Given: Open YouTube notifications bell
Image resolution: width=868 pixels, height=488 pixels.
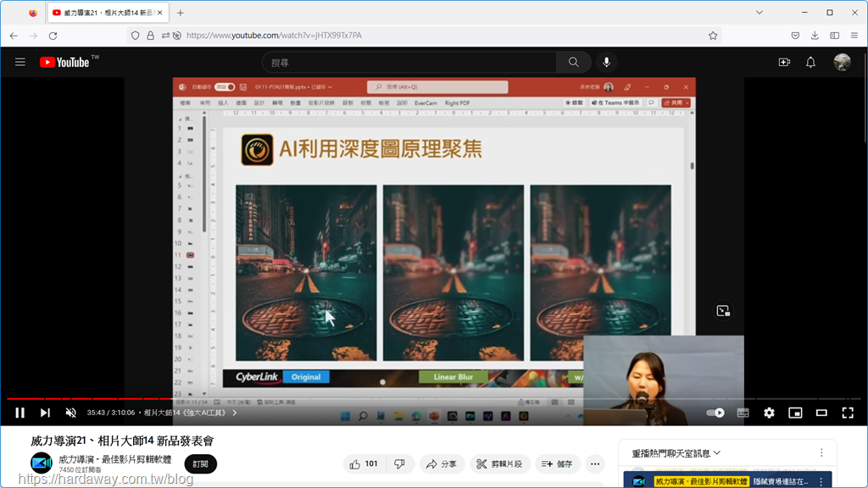Looking at the screenshot, I should (810, 63).
